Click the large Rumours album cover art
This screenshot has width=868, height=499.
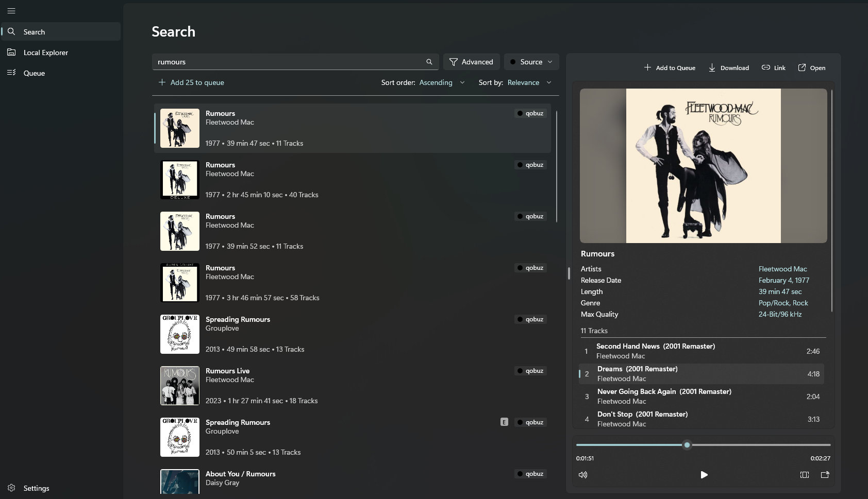click(704, 166)
